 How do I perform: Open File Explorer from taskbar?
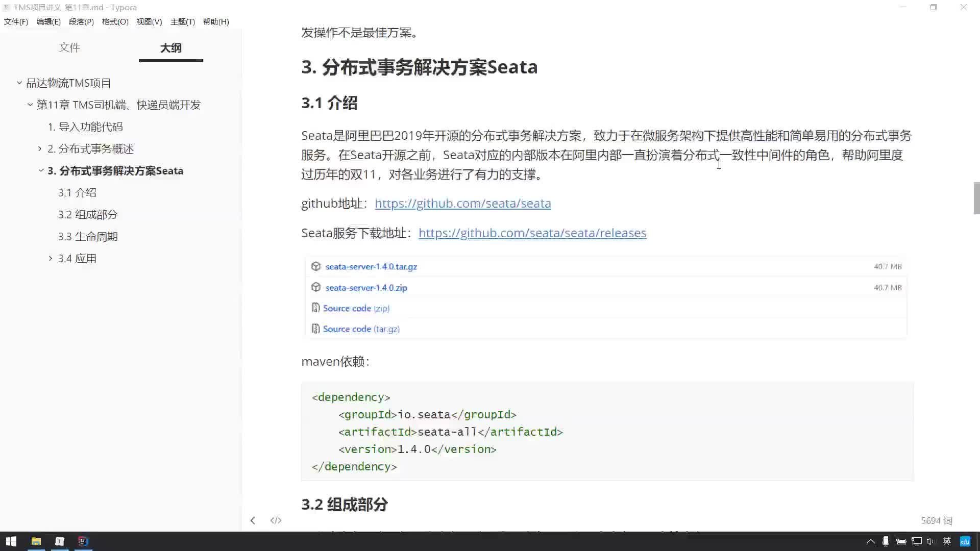click(36, 541)
